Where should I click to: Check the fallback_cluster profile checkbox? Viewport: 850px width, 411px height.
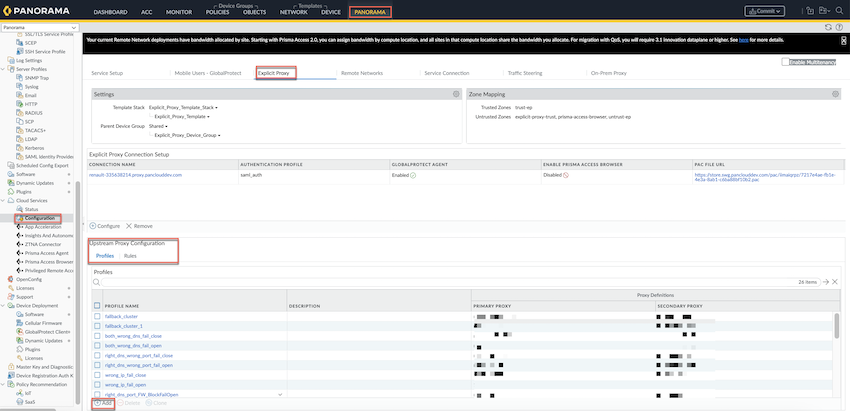coord(97,316)
